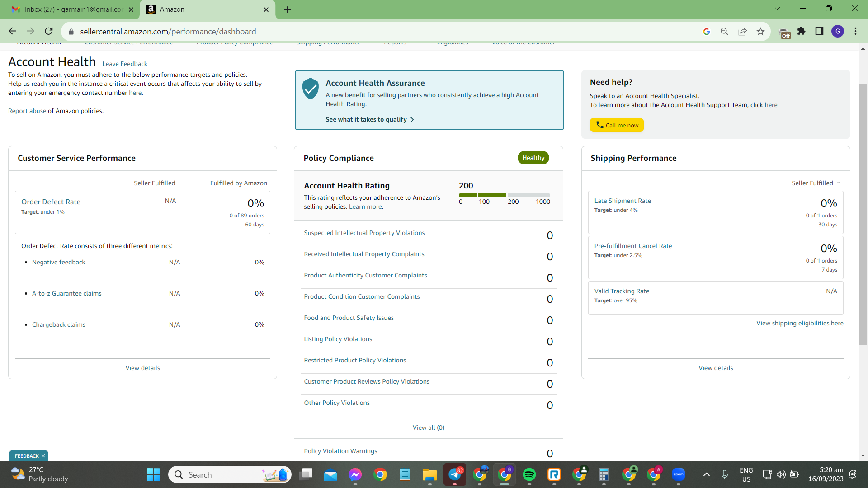
Task: Open the volume control in tray
Action: coord(781,474)
